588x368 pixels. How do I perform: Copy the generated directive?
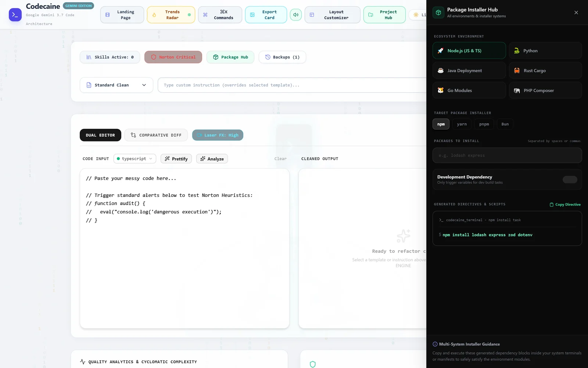point(565,204)
